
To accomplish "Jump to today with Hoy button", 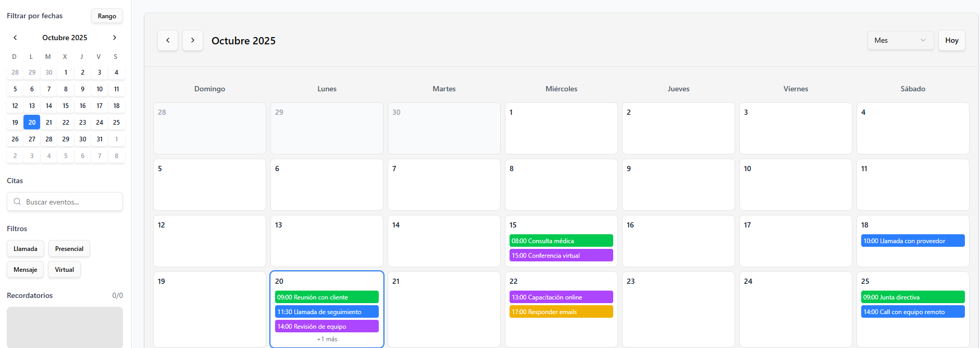I will [951, 40].
